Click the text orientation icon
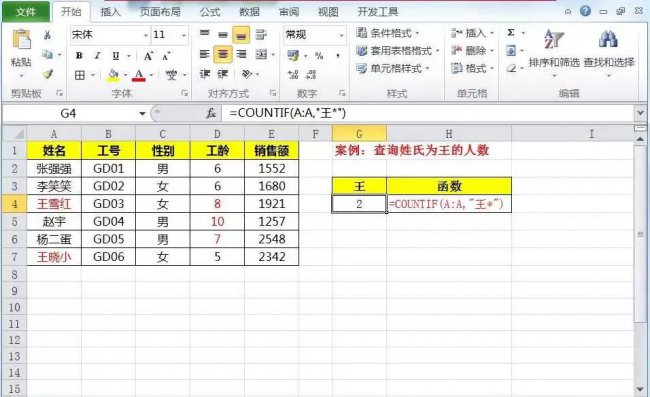 pyautogui.click(x=247, y=74)
